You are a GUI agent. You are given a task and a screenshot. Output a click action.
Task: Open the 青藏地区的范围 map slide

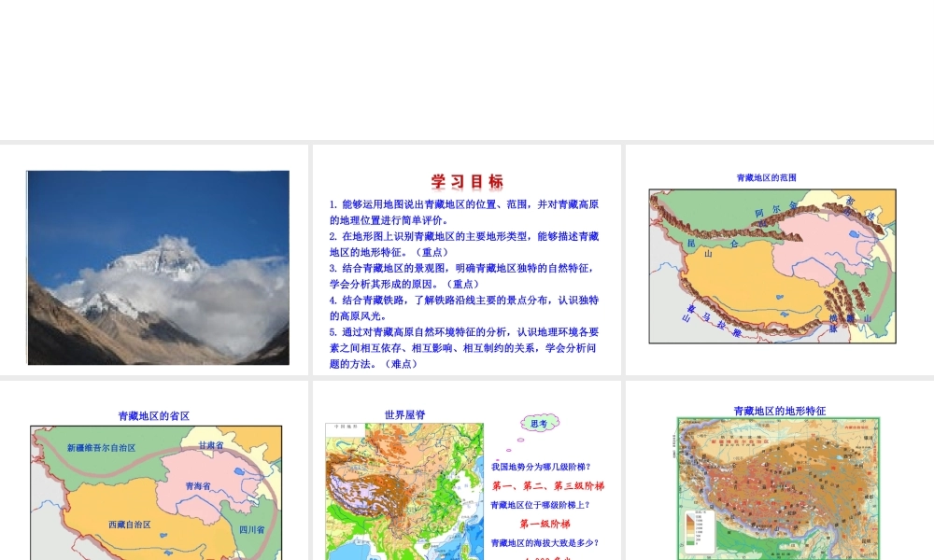pyautogui.click(x=780, y=260)
